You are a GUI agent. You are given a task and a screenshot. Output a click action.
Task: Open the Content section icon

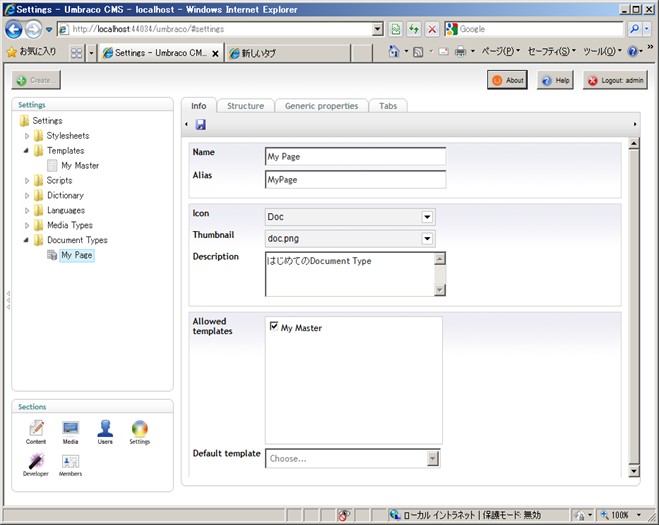click(x=36, y=432)
